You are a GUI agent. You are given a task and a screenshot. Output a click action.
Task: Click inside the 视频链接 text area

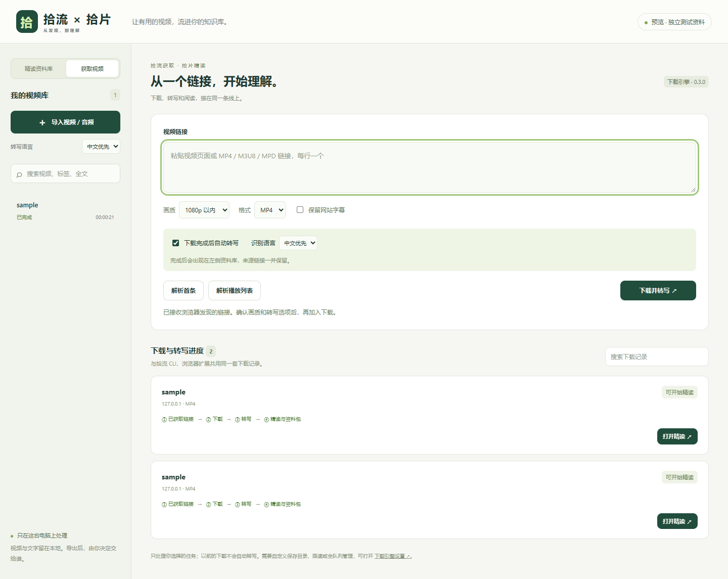430,167
